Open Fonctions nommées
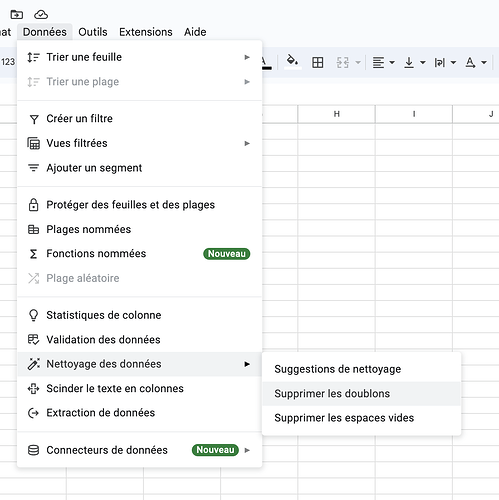Image resolution: width=499 pixels, height=500 pixels. (x=140, y=254)
